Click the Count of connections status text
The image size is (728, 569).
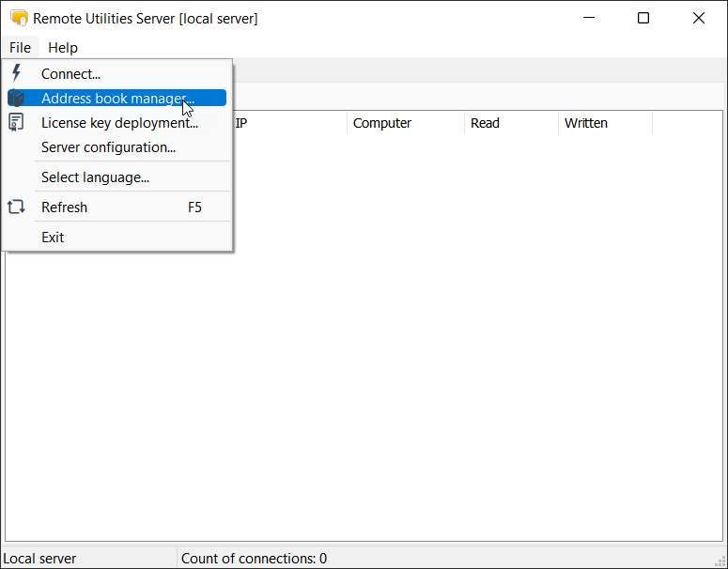[x=254, y=559]
